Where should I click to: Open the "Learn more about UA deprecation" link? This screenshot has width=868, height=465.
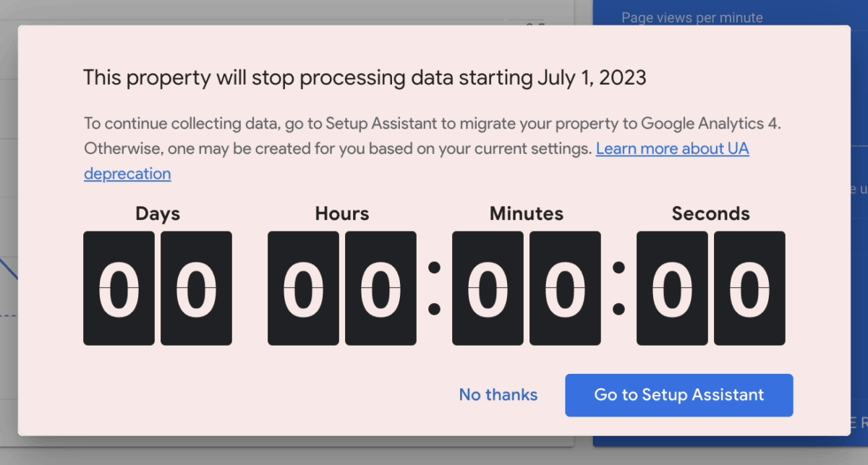tap(672, 148)
